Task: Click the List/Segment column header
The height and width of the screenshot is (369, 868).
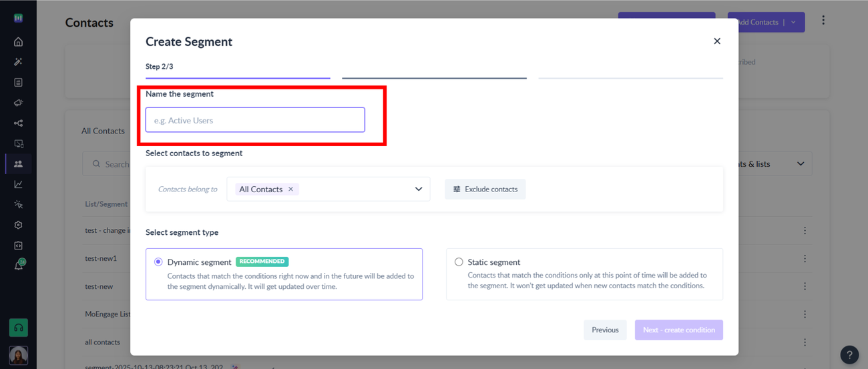Action: tap(106, 204)
